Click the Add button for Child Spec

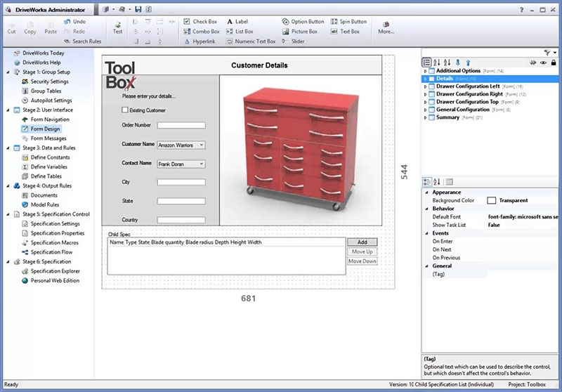point(362,242)
